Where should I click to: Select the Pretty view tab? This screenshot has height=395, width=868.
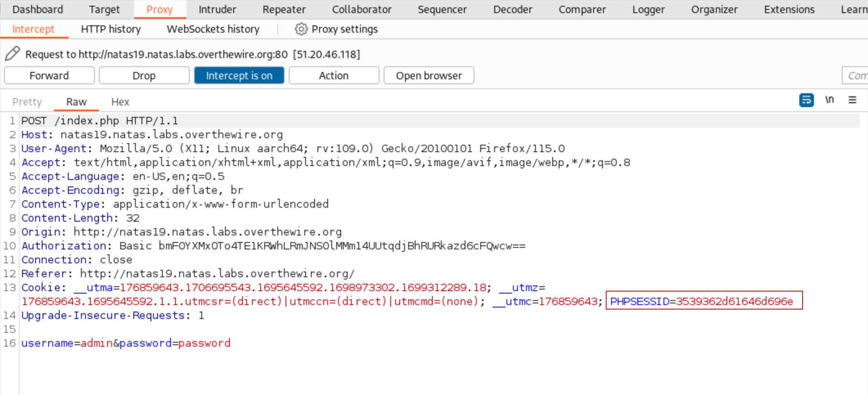(27, 102)
